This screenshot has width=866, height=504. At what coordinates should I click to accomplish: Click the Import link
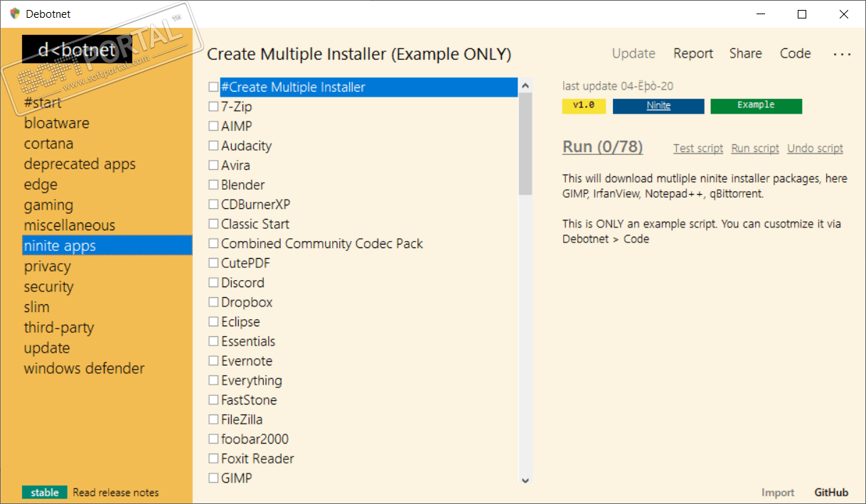[778, 493]
